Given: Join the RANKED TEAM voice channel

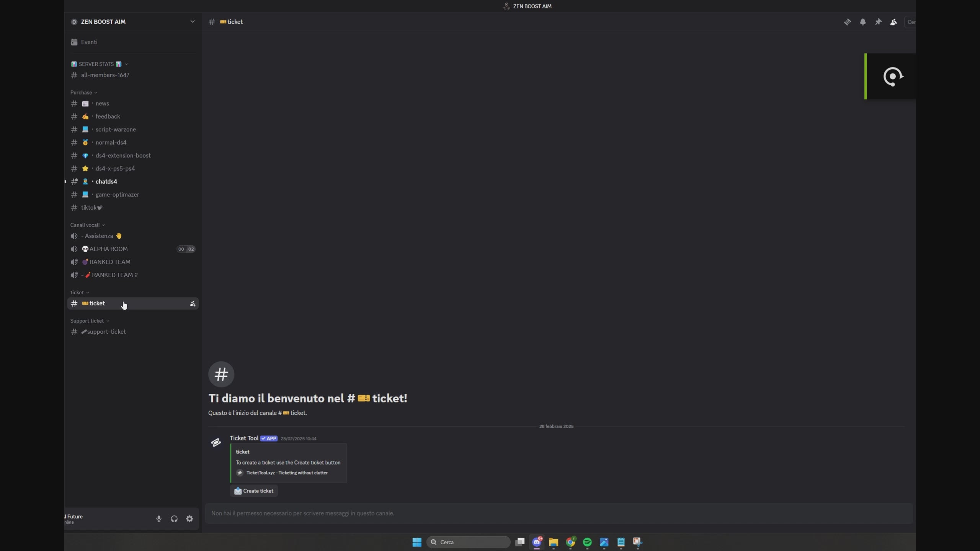Looking at the screenshot, I should click(132, 262).
